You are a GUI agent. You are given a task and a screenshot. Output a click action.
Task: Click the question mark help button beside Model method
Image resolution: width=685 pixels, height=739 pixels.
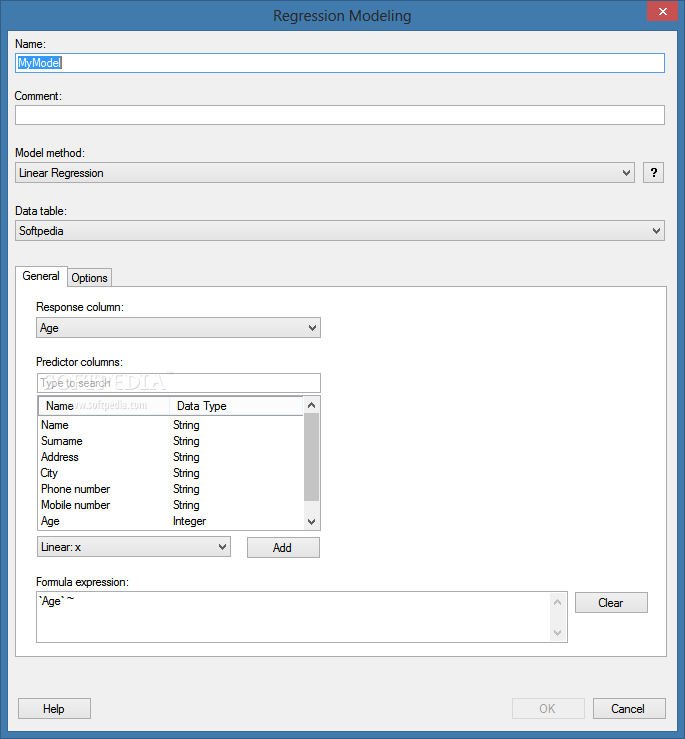[x=653, y=173]
